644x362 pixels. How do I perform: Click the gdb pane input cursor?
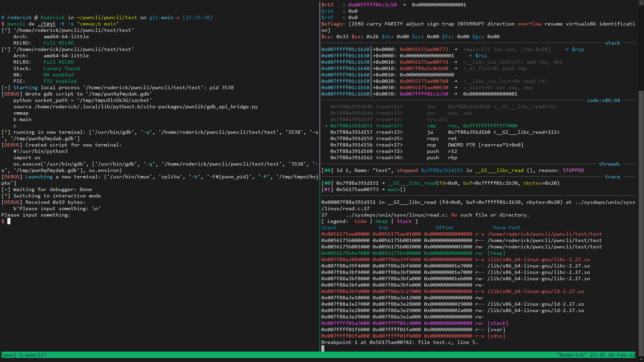323,349
